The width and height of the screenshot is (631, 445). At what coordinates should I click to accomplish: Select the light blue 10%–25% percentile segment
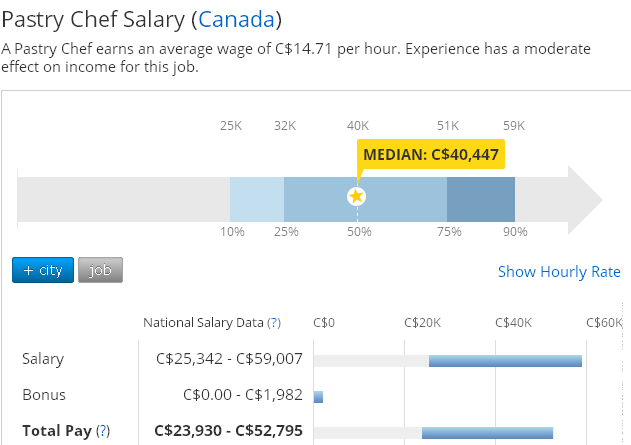(x=257, y=197)
